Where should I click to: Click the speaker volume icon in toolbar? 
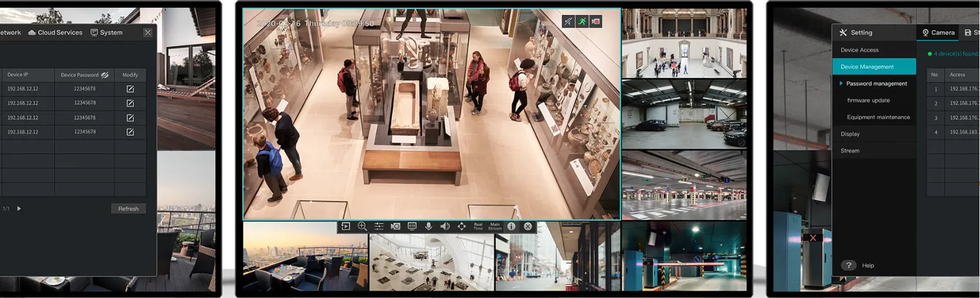445,227
